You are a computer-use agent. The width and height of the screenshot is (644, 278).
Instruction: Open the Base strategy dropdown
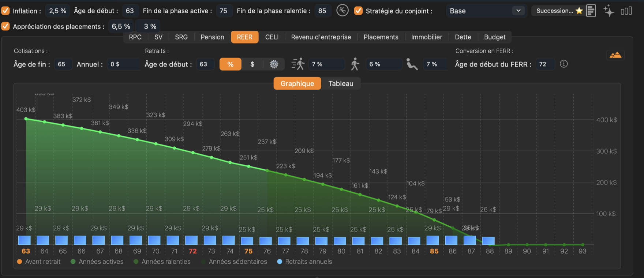(x=486, y=11)
